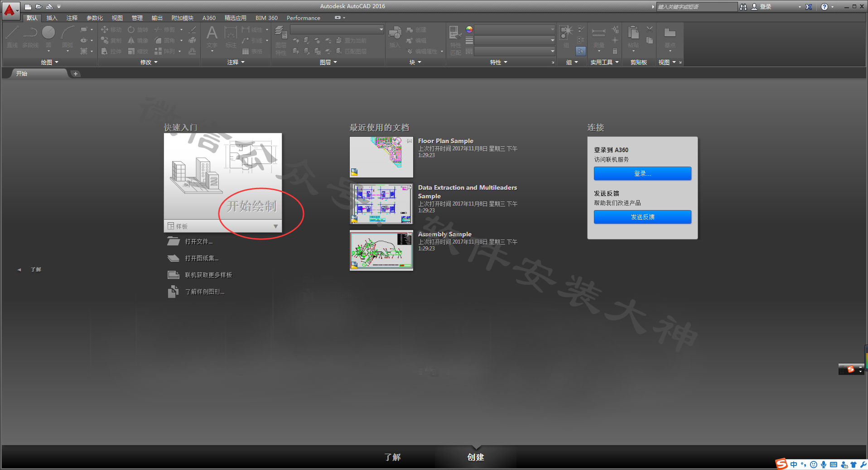Screen dimensions: 868x470
Task: Click the Stretch (拉伸) tool
Action: click(x=111, y=52)
